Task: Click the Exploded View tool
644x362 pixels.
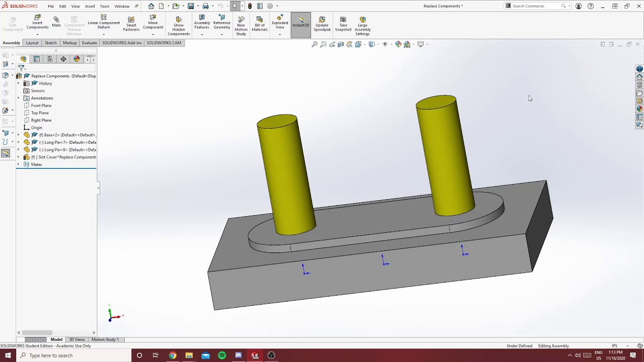Action: pyautogui.click(x=280, y=23)
